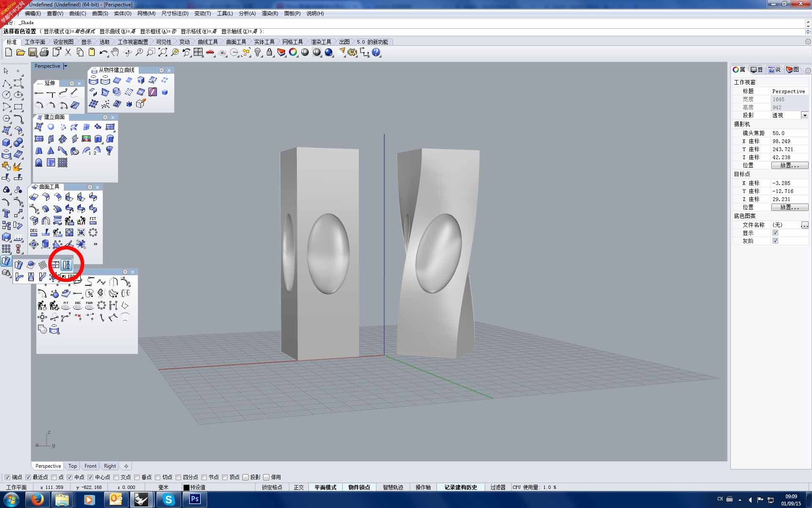
Task: Enable the 垂点 osnap checkbox
Action: click(x=137, y=477)
